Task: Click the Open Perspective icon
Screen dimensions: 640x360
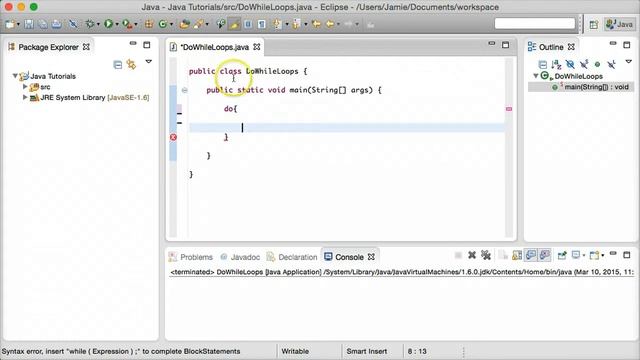Action: 594,24
